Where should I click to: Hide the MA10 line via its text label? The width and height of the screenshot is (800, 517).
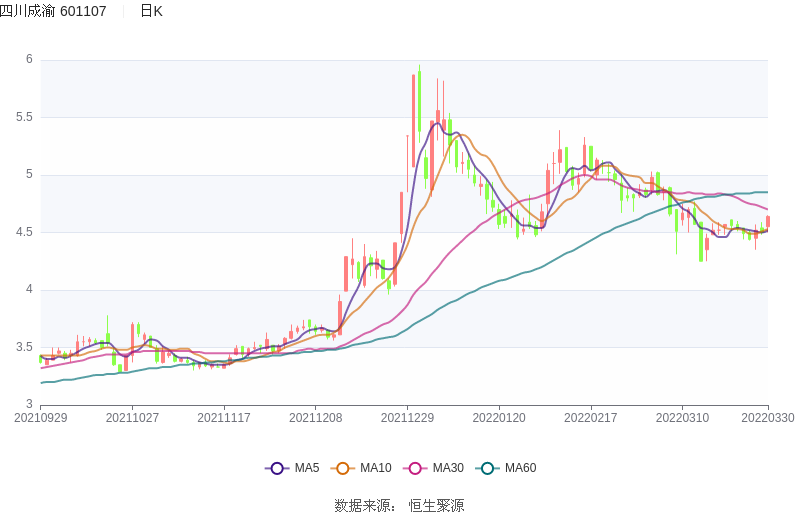tap(375, 468)
